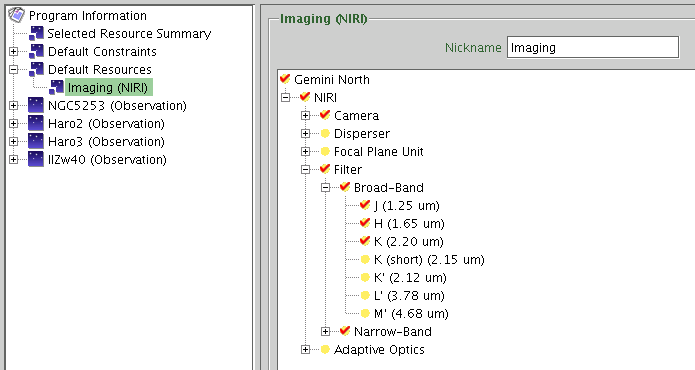Click the Adaptive Optics label text

point(379,350)
